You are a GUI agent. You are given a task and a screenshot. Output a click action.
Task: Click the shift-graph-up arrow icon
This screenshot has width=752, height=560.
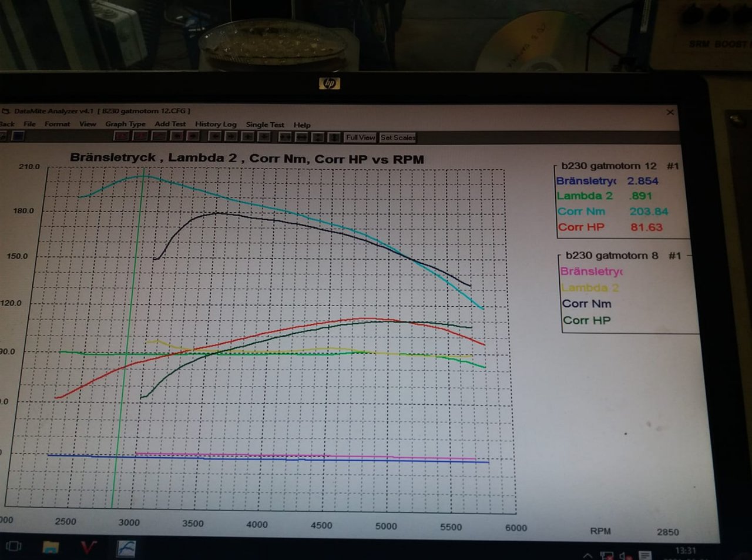tap(247, 137)
